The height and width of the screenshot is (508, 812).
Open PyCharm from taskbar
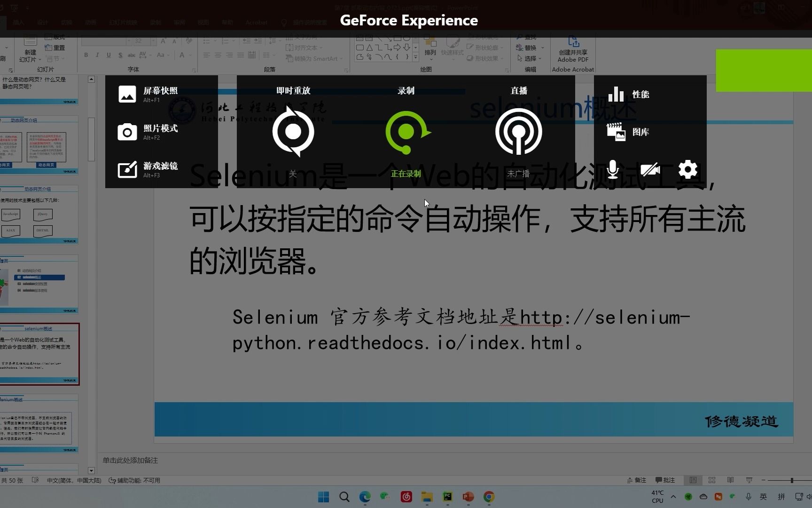coord(447,497)
